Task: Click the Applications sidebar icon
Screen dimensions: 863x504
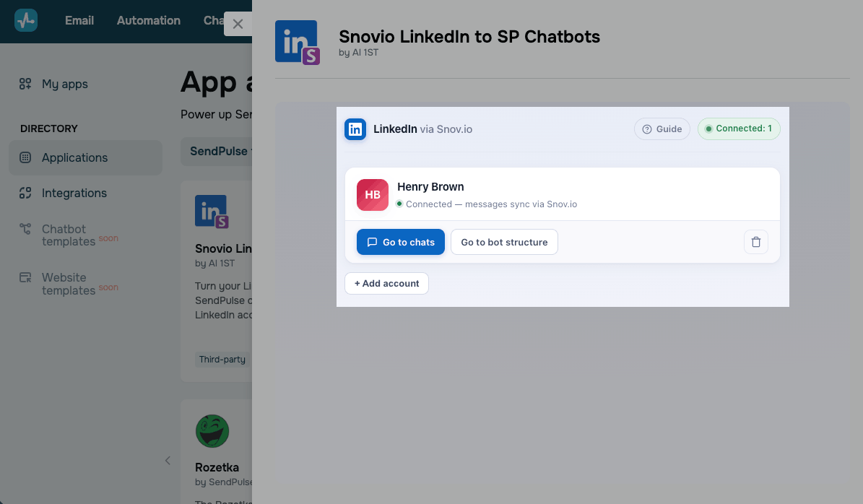Action: click(25, 157)
